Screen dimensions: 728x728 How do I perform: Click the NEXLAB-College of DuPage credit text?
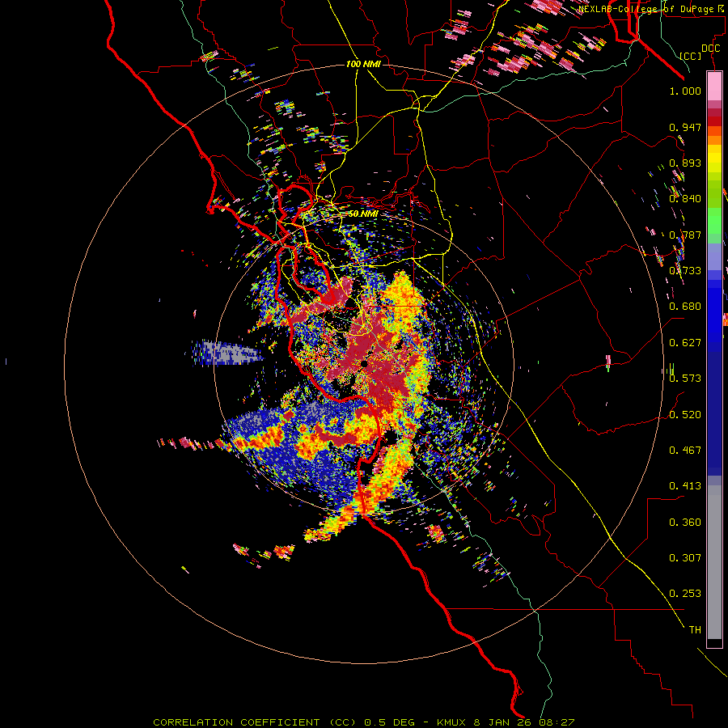tap(652, 9)
